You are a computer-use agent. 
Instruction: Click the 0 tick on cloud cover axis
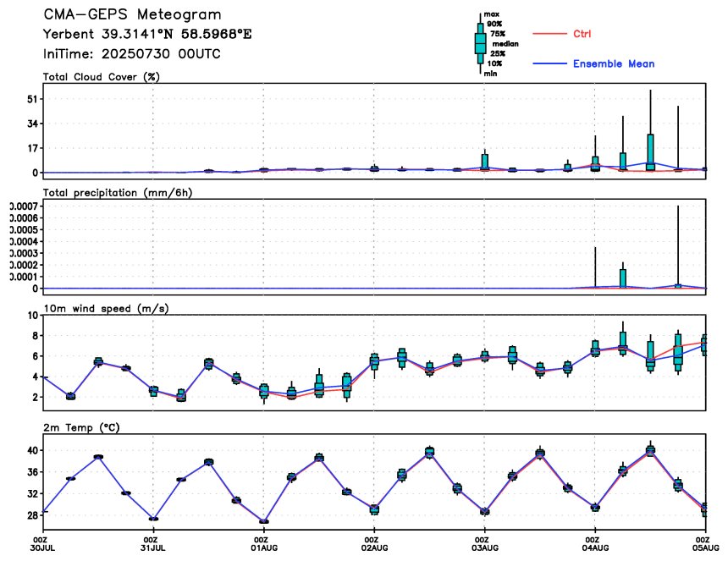(36, 173)
